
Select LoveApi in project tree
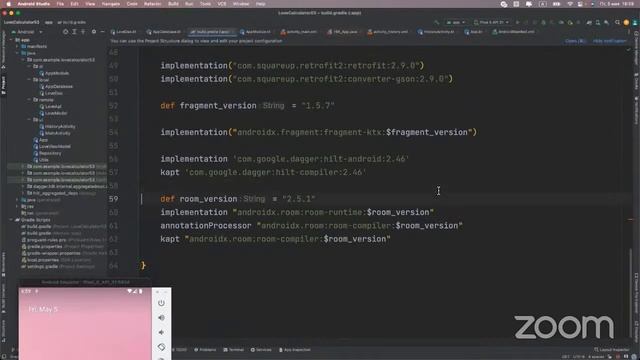tap(51, 107)
